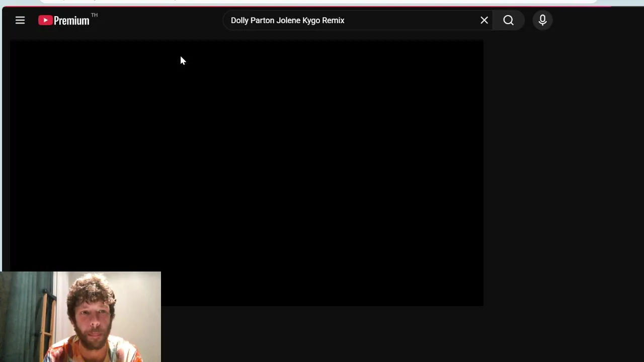
Task: Click the webcam overlay thumbnail
Action: [x=80, y=317]
